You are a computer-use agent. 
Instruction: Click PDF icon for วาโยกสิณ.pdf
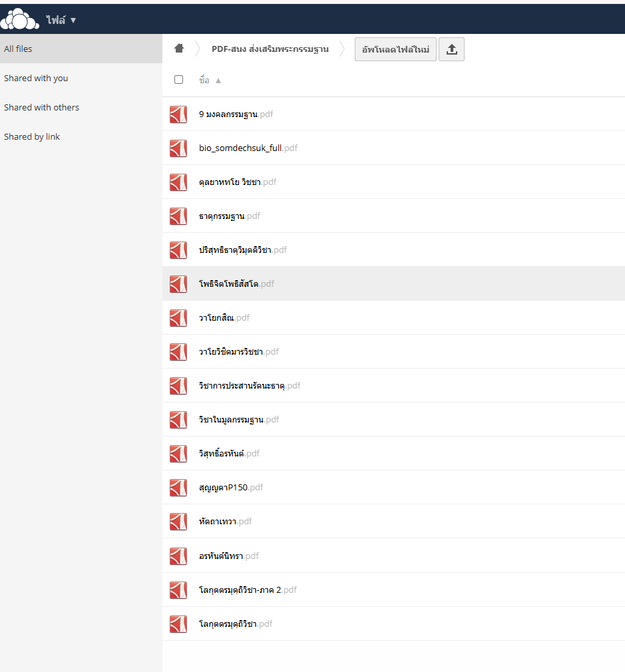[178, 318]
